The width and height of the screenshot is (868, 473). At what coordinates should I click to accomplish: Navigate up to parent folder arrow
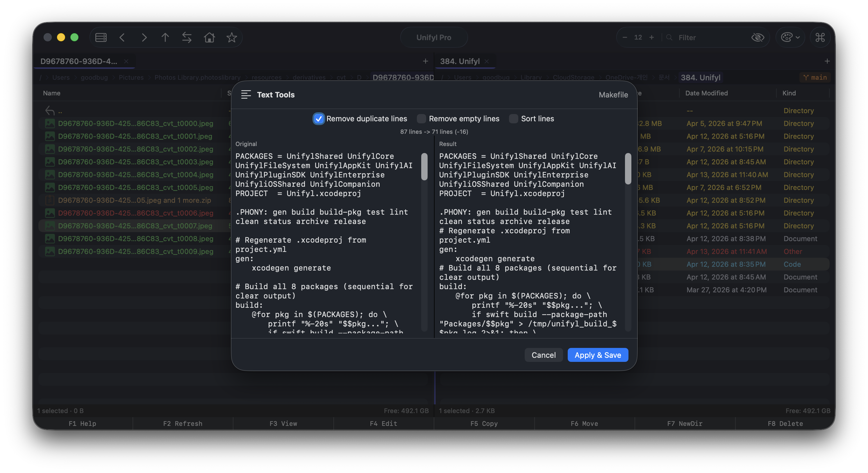165,38
